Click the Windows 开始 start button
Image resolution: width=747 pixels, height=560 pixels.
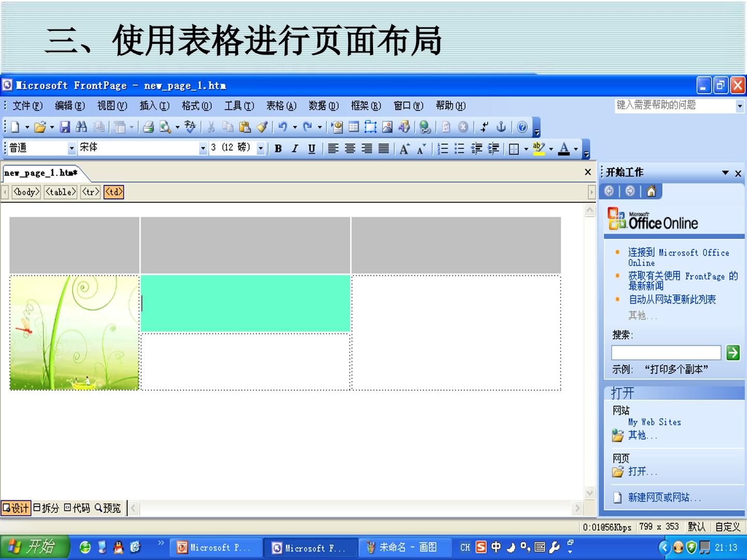[x=34, y=547]
